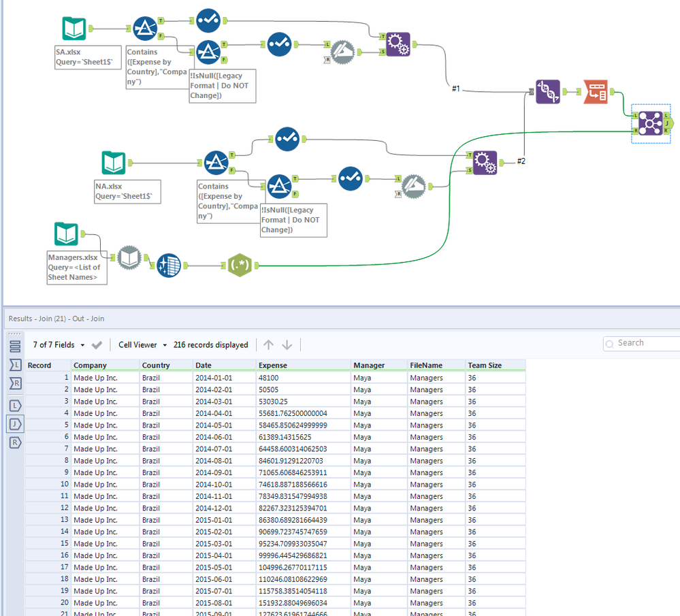The width and height of the screenshot is (680, 616).
Task: Click the Team Size column header
Action: [x=496, y=366]
